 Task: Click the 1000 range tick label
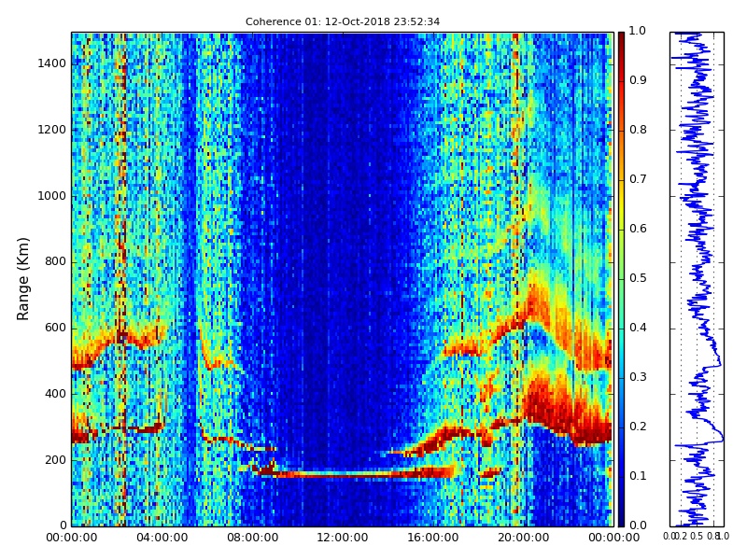52,196
